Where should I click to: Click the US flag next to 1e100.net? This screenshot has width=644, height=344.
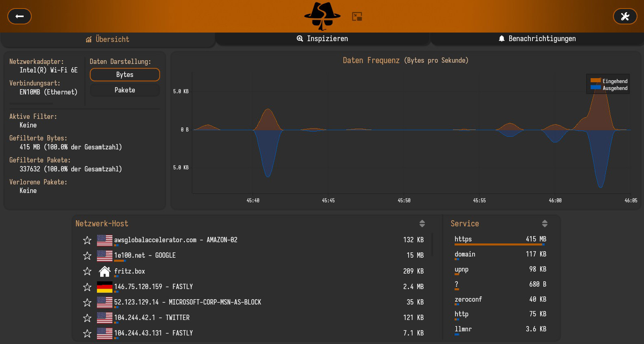click(x=105, y=256)
